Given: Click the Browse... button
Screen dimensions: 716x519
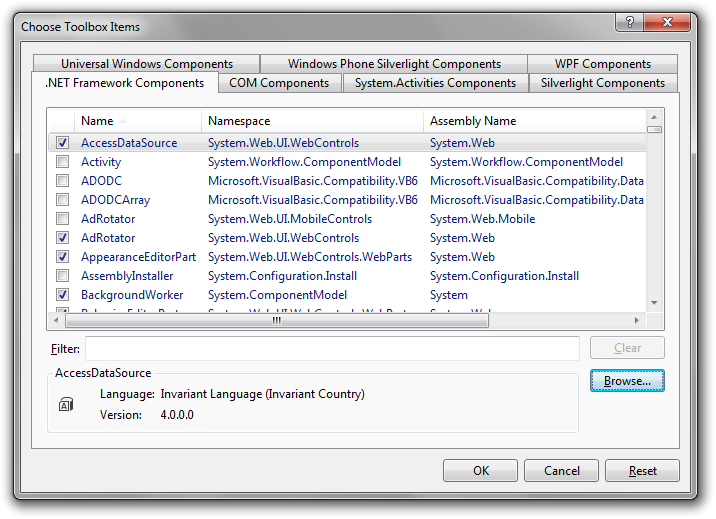Looking at the screenshot, I should (x=627, y=381).
